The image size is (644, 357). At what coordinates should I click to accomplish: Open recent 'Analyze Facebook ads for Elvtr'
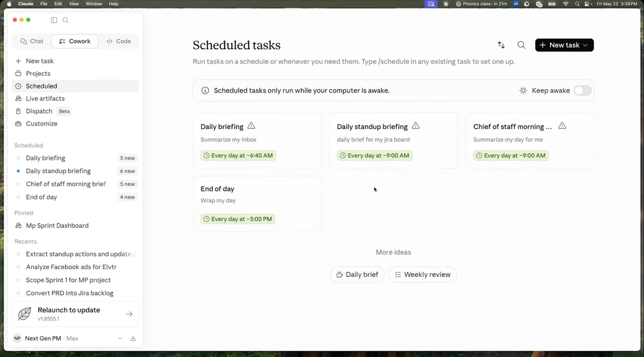75,267
